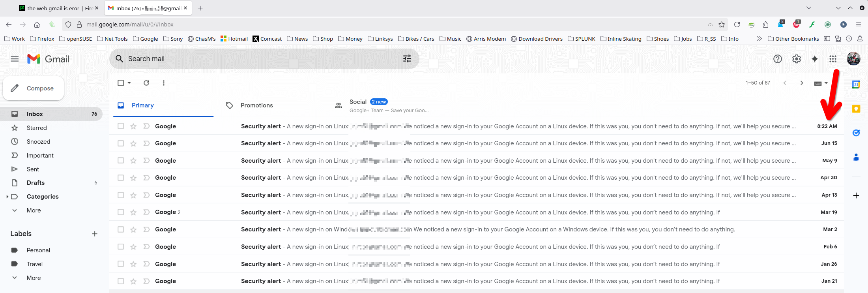This screenshot has width=868, height=293.
Task: Open the select-all dropdown arrow
Action: point(129,83)
